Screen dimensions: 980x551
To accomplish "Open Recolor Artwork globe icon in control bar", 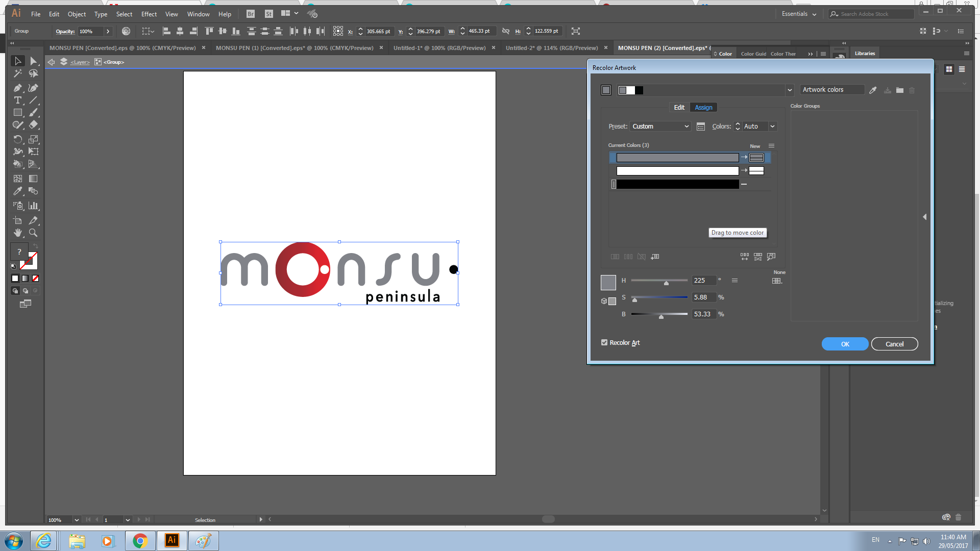I will click(126, 31).
